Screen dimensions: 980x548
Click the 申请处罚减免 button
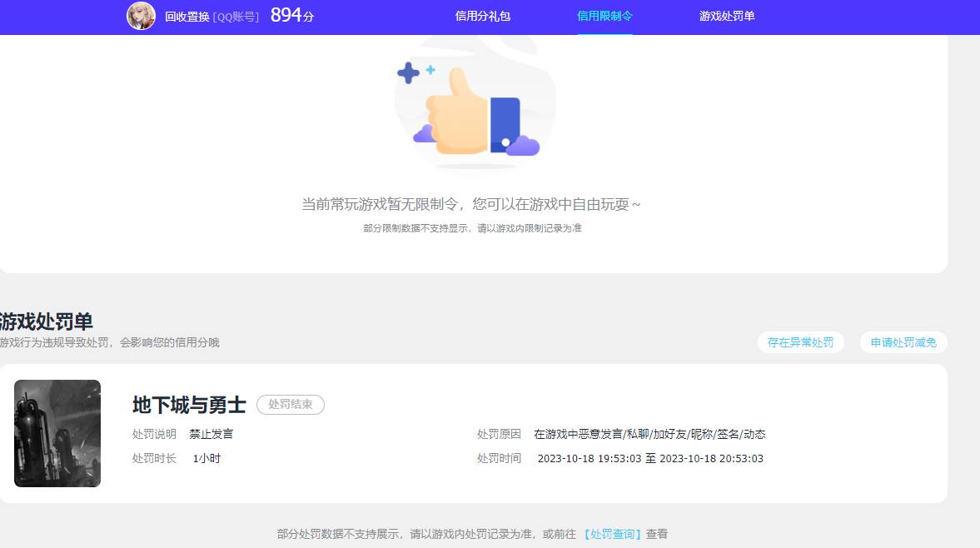[903, 342]
